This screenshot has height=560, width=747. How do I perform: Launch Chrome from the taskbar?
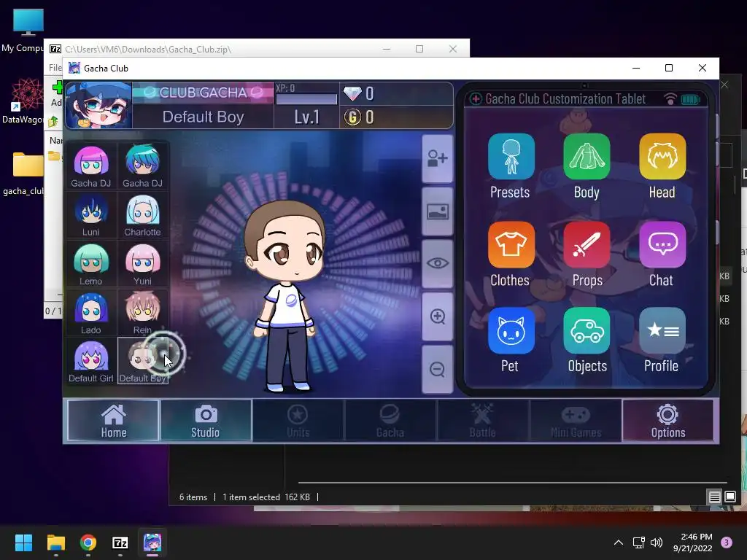pyautogui.click(x=88, y=542)
